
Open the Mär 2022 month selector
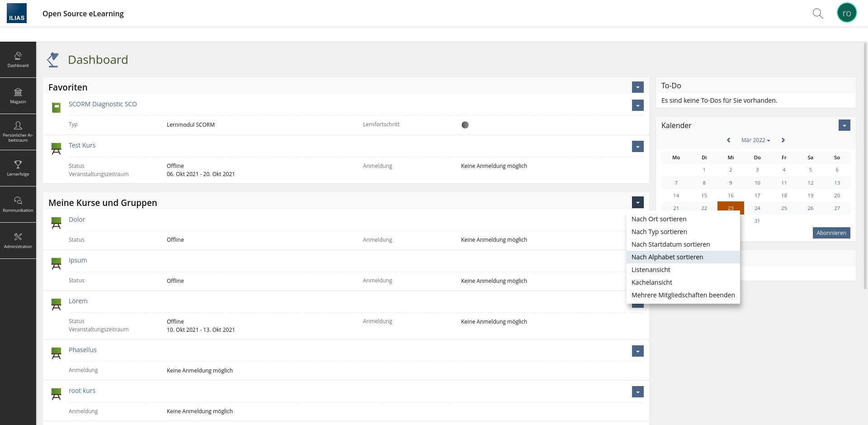(755, 140)
